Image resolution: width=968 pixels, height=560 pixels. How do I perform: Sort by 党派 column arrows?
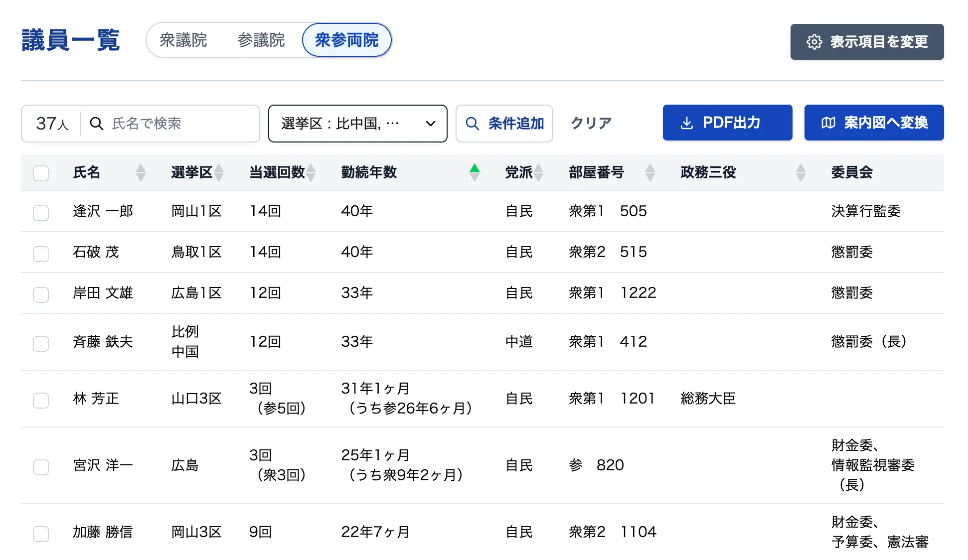pos(538,172)
